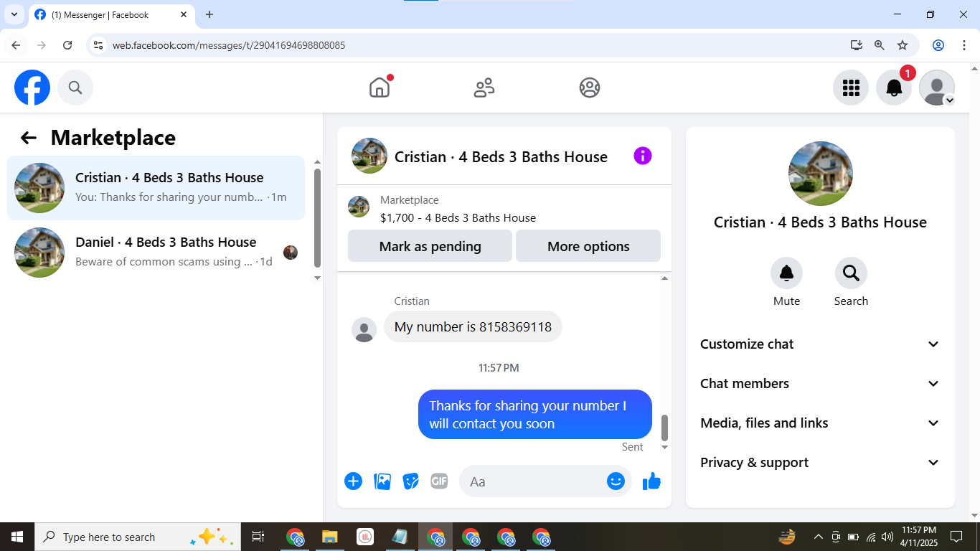View site information icon in address bar
The width and height of the screenshot is (980, 551).
99,45
